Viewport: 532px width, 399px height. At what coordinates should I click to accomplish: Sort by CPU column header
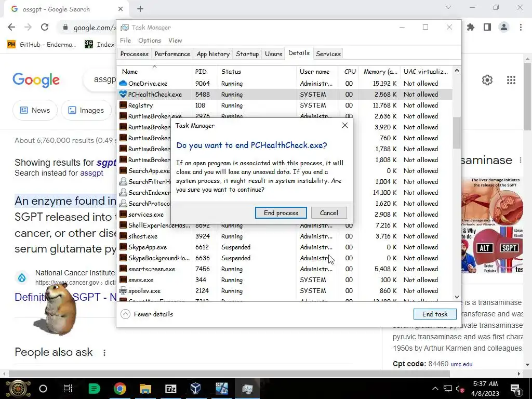[x=350, y=72]
